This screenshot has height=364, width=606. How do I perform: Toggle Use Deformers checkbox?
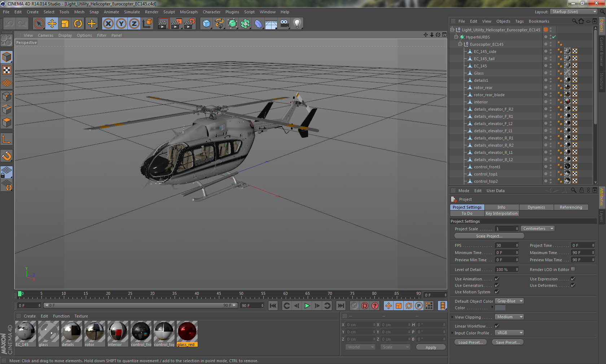click(573, 285)
